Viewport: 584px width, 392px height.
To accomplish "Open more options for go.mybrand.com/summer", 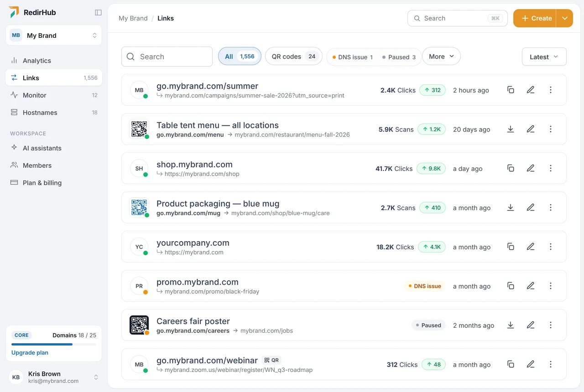I will coord(551,90).
